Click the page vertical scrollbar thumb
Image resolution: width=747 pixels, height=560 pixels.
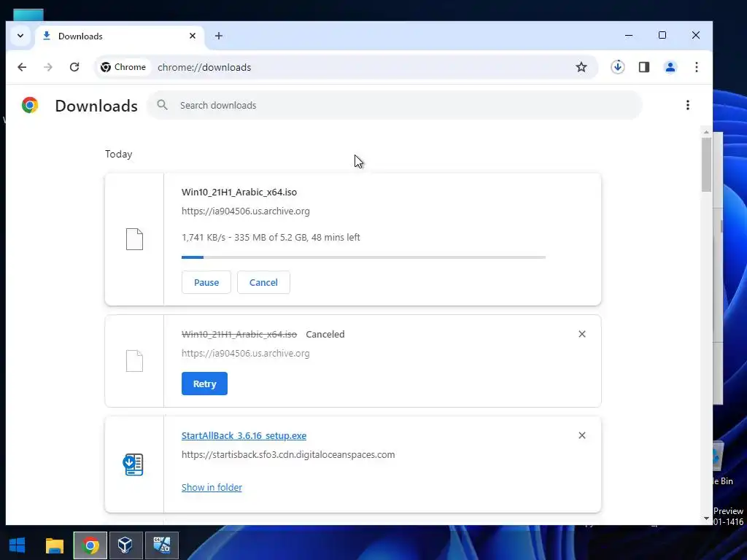click(x=706, y=164)
